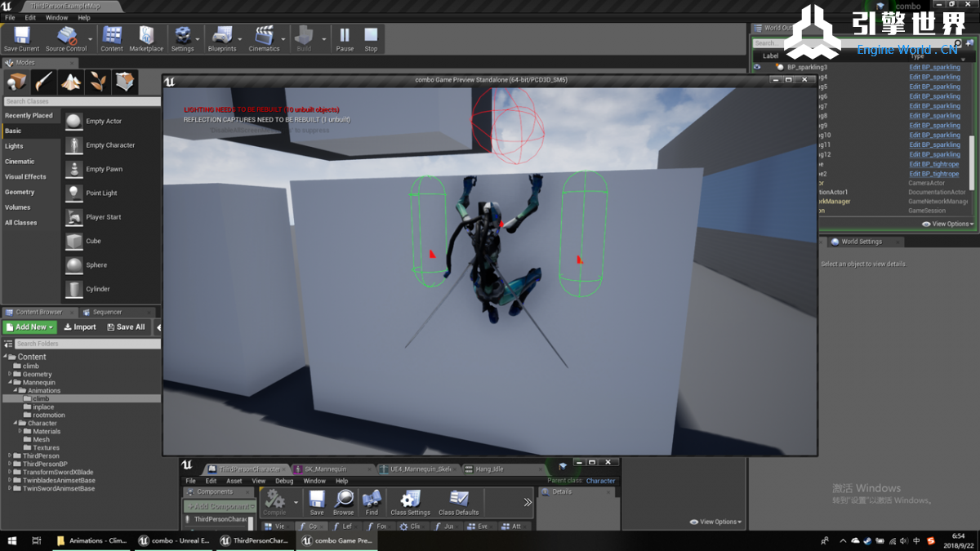This screenshot has width=980, height=551.
Task: Open the Settings dropdown arrow
Action: click(198, 38)
